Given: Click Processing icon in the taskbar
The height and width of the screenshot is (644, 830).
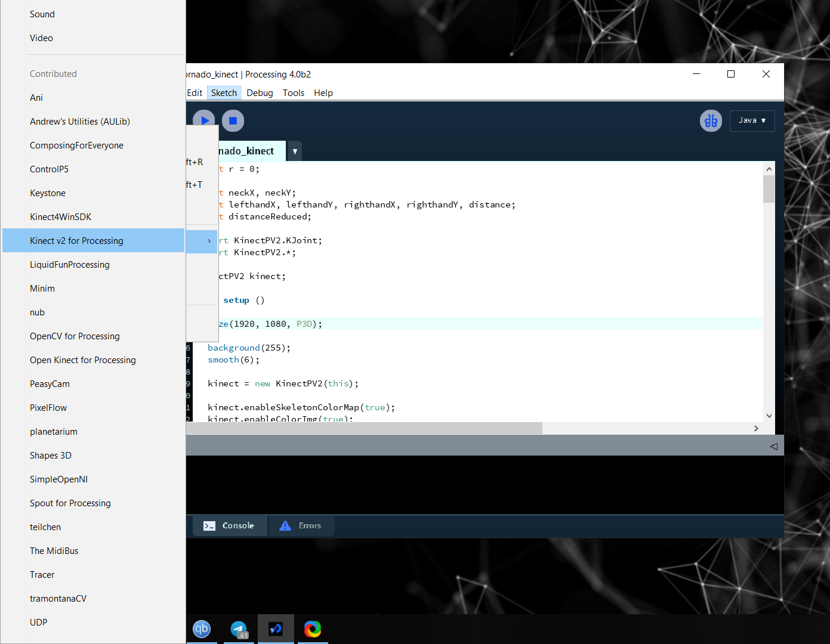Looking at the screenshot, I should 276,629.
